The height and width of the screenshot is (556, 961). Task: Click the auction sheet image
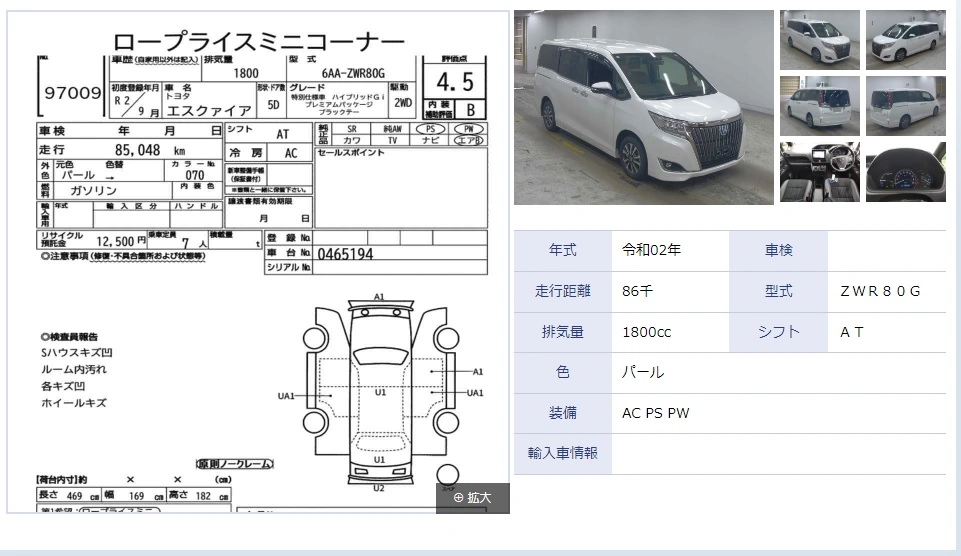tap(258, 262)
